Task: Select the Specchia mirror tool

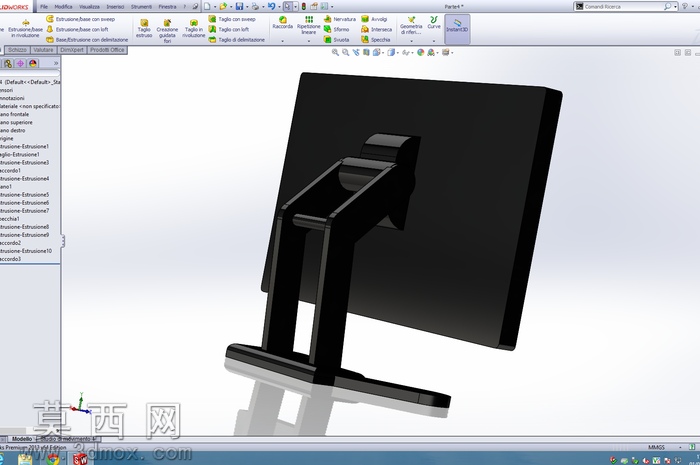Action: [x=375, y=40]
